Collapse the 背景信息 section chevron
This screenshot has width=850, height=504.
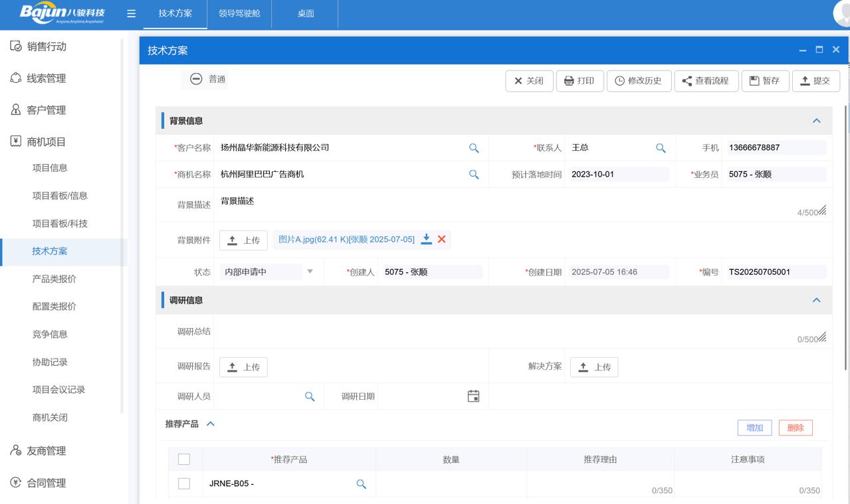click(x=817, y=121)
